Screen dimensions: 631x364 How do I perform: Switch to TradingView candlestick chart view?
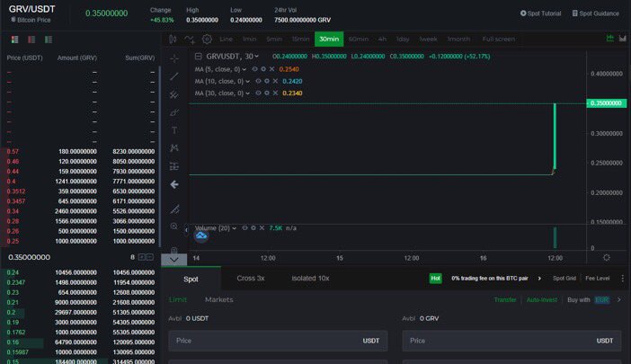tap(610, 39)
